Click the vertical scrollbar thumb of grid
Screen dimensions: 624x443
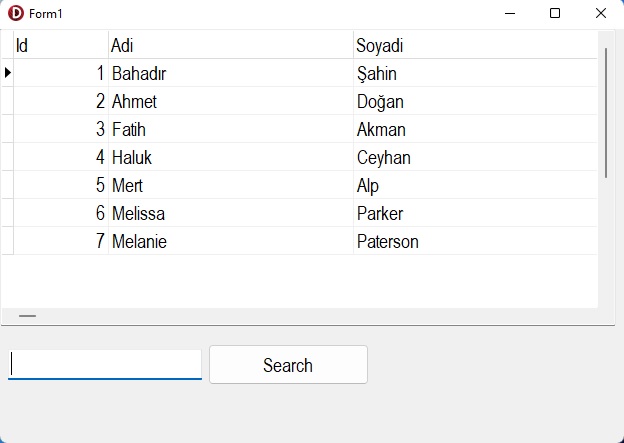(606, 112)
